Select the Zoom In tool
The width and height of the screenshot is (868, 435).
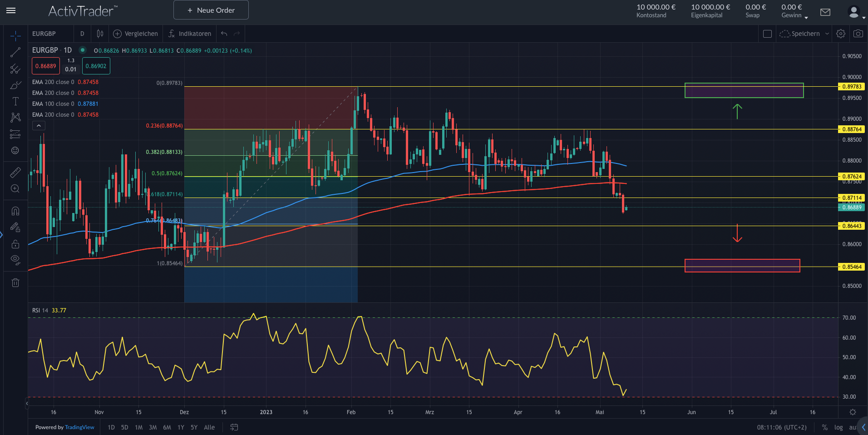pos(15,188)
